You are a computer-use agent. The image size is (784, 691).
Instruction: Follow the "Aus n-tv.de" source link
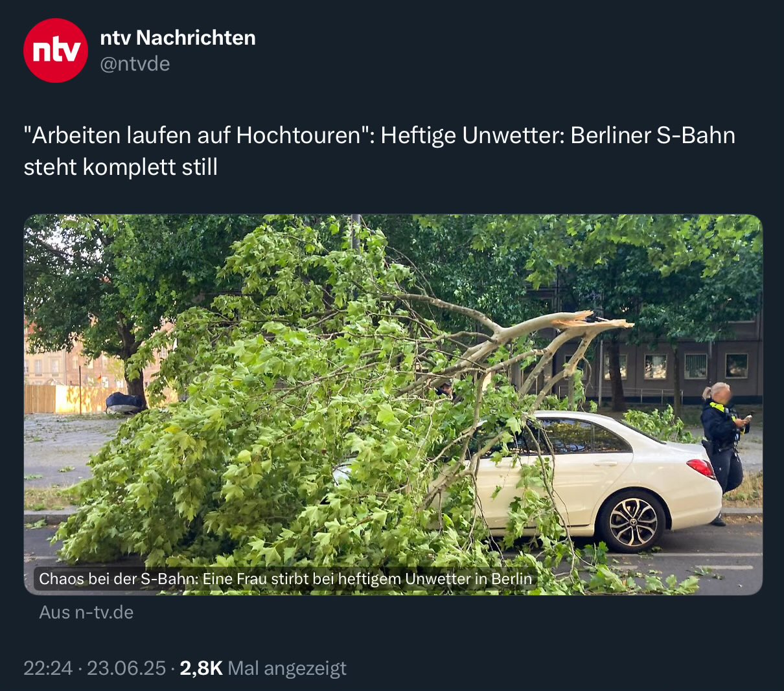pos(86,612)
